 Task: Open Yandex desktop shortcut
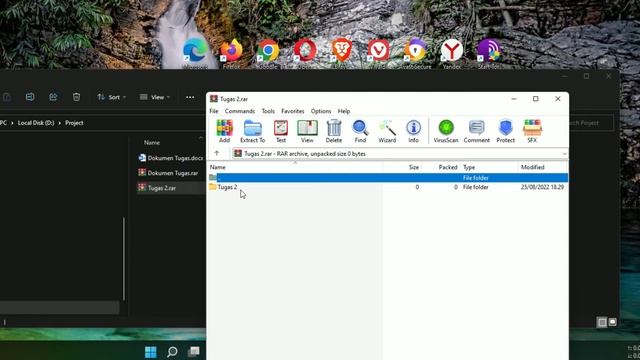point(452,53)
